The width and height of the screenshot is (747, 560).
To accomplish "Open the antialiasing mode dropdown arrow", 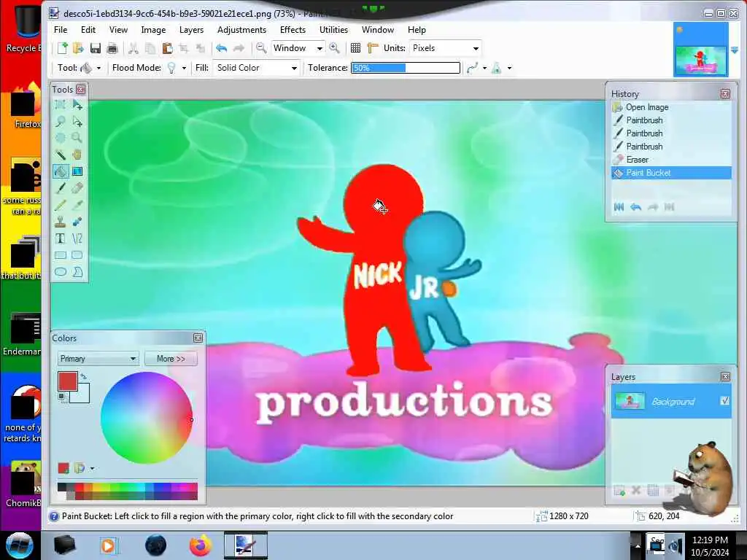I will click(x=484, y=68).
